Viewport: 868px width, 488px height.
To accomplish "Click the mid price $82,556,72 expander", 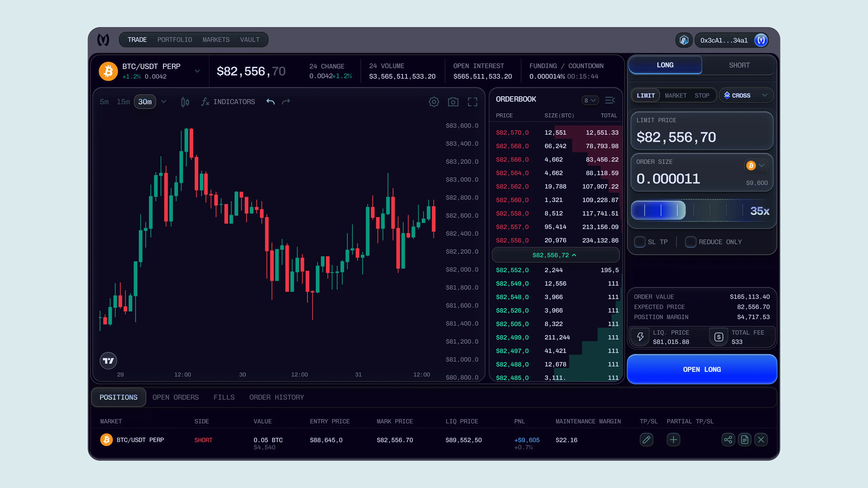I will [x=556, y=255].
